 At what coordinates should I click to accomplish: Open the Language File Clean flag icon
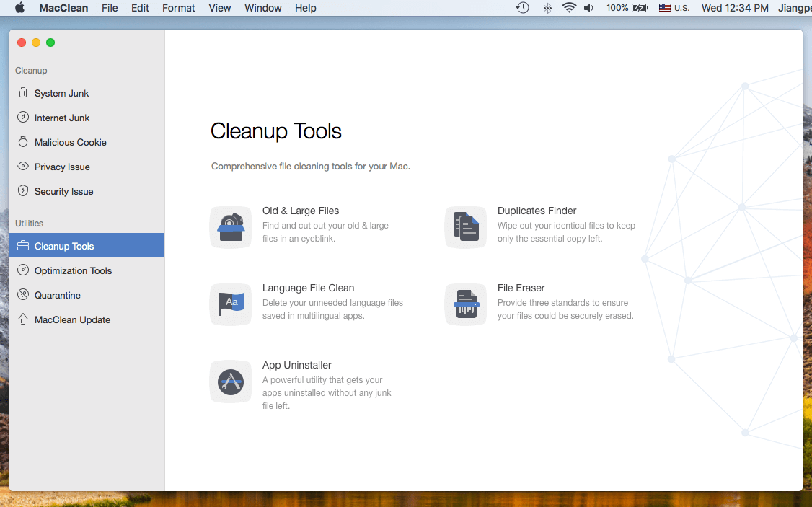[231, 304]
